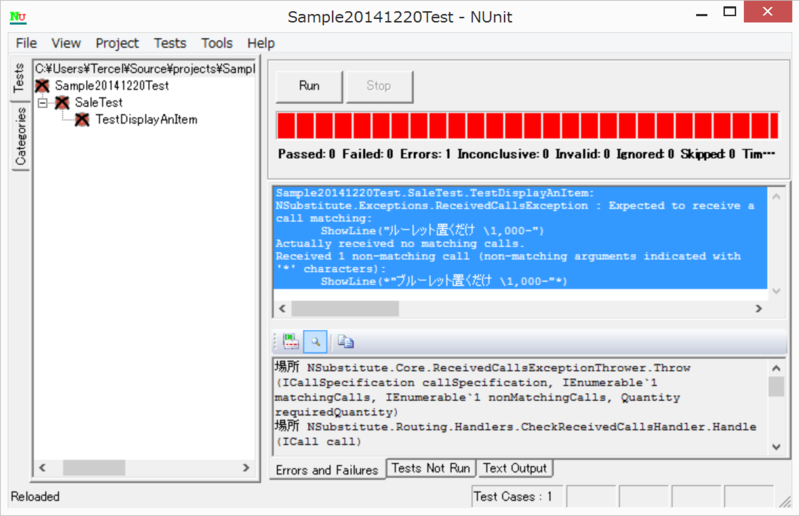Open the File menu
This screenshot has height=516, width=800.
26,43
